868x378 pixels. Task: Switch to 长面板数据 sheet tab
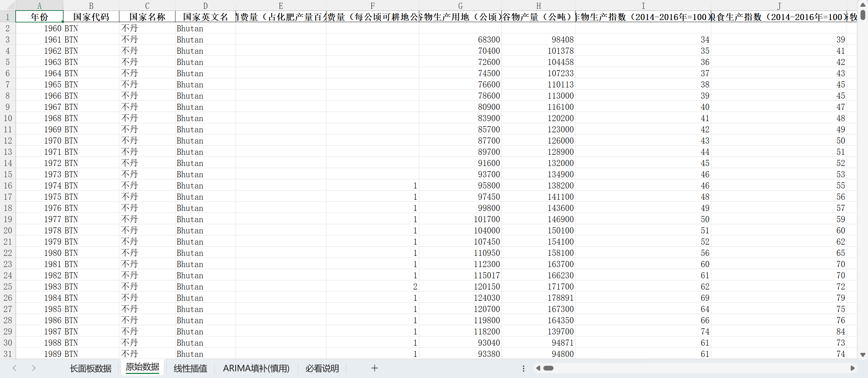tap(90, 368)
